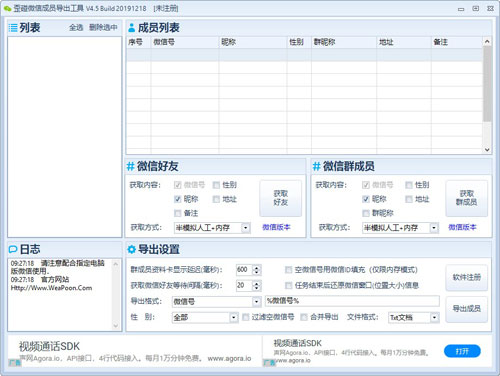Click 删除选中 to delete selected items
Image resolution: width=500 pixels, height=376 pixels.
pyautogui.click(x=103, y=28)
